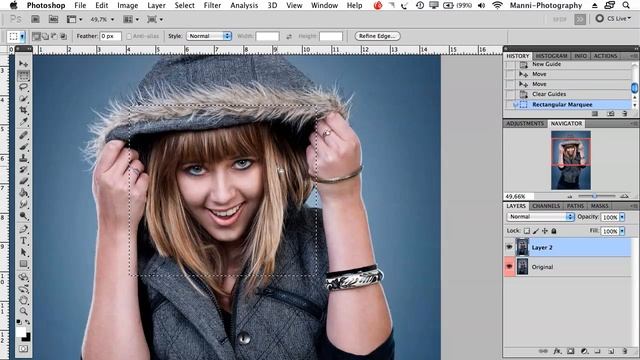
Task: Click the Launch Mini Bridge icon
Action: [53, 19]
